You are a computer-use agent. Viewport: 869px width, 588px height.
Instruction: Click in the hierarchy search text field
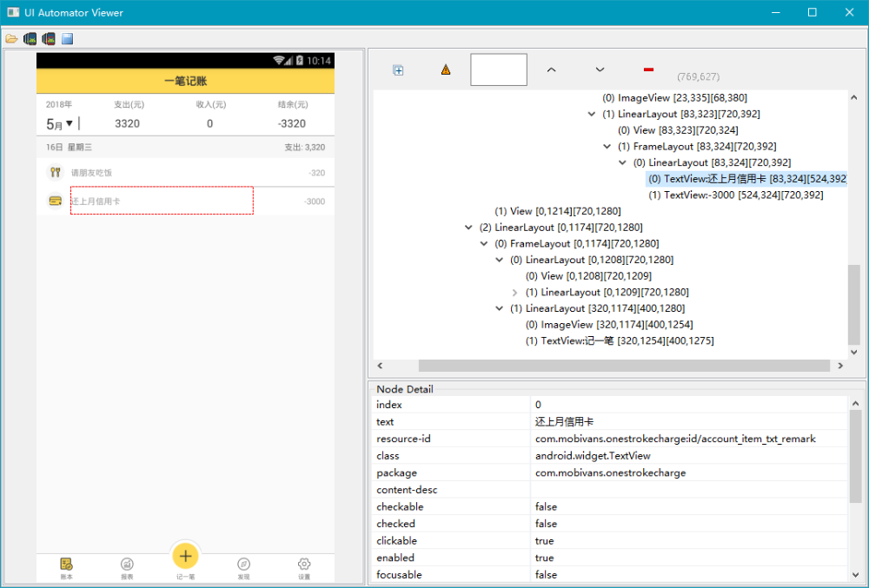499,69
